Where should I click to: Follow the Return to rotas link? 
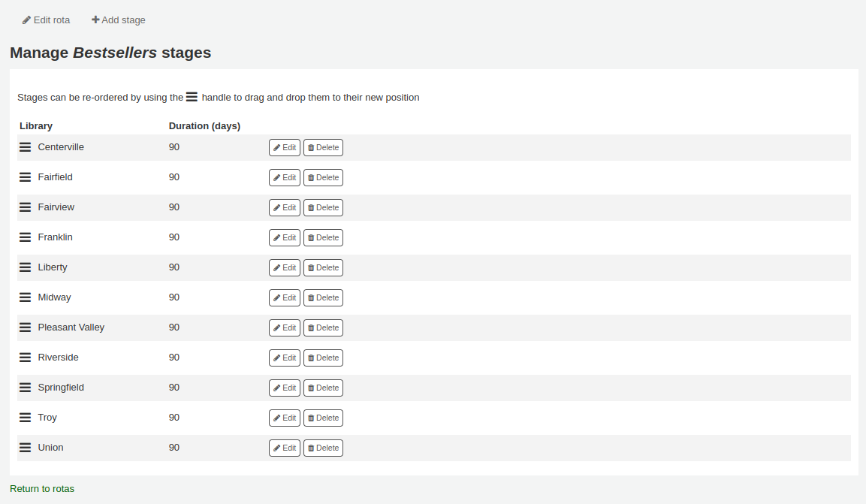point(42,488)
